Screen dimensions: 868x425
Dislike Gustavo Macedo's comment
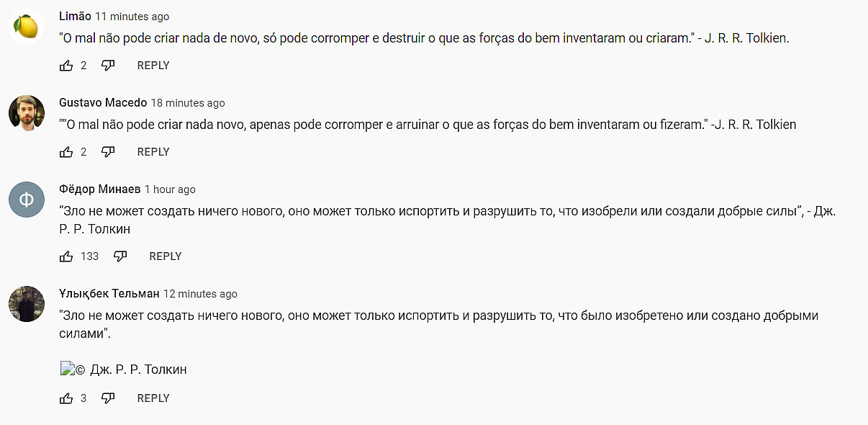[108, 152]
